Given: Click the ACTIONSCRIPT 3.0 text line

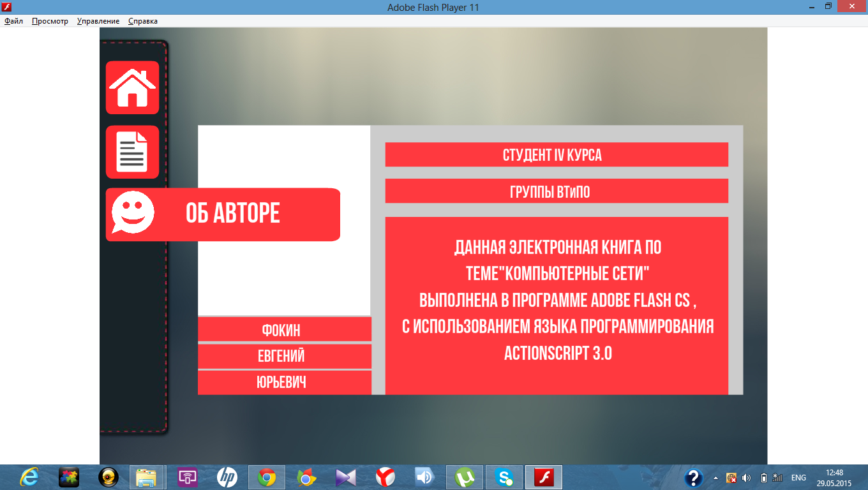Looking at the screenshot, I should point(558,353).
